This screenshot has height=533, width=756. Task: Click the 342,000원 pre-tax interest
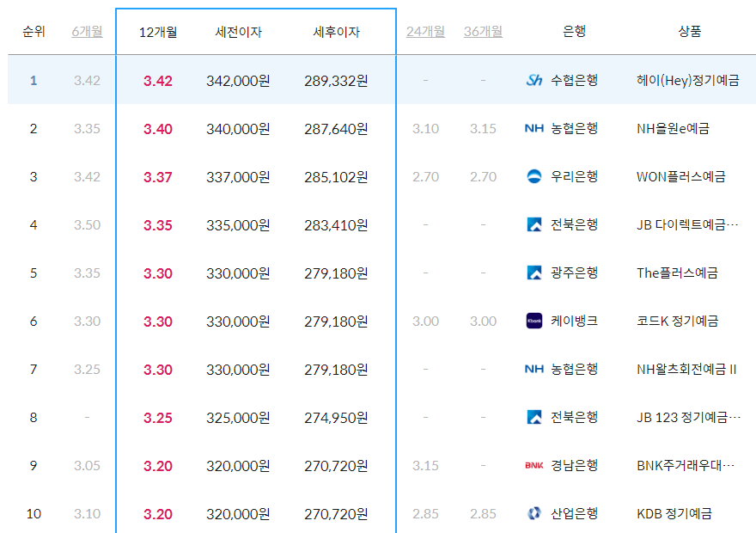238,81
